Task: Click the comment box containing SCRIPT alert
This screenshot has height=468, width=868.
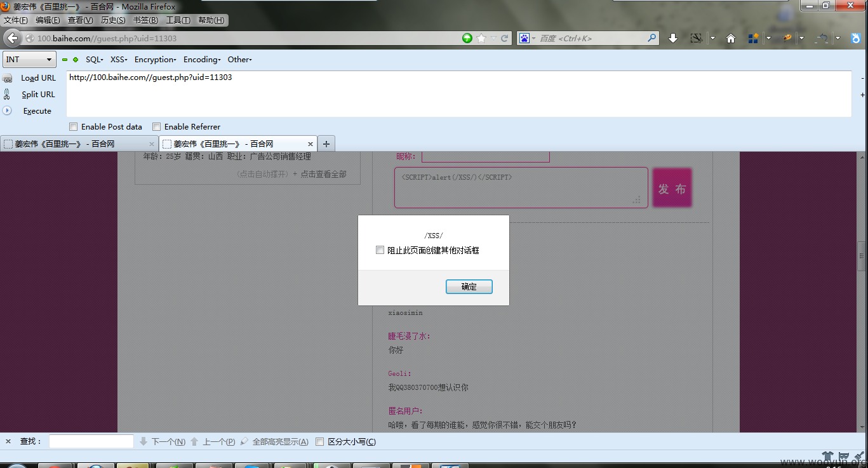Action: tap(521, 187)
